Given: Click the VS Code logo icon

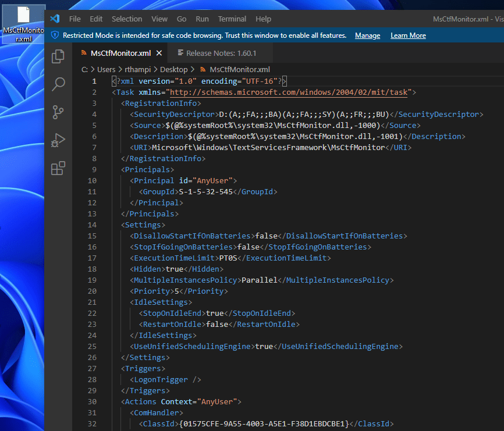Looking at the screenshot, I should pyautogui.click(x=55, y=19).
